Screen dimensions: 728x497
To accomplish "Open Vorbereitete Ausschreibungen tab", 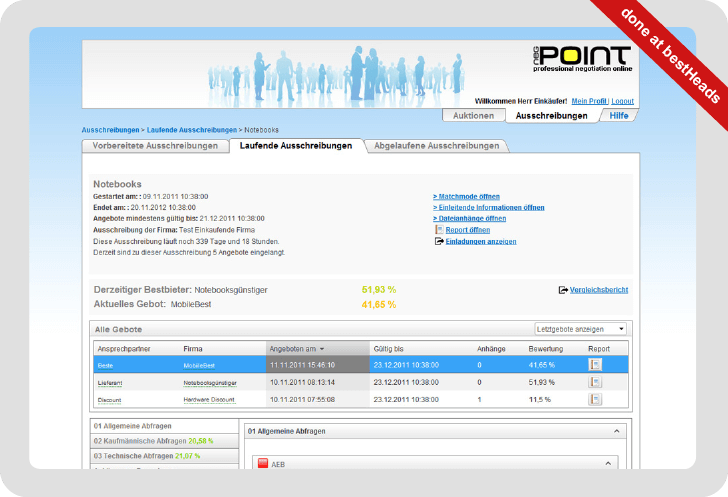I will coord(155,146).
